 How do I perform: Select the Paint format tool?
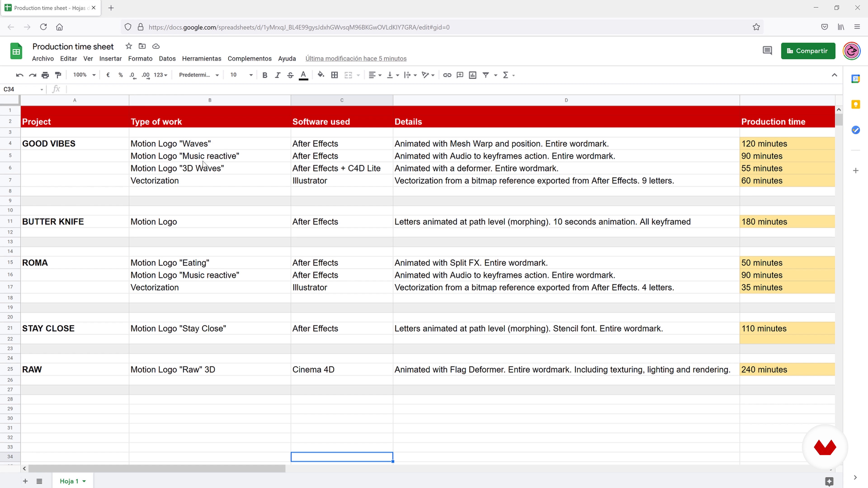point(58,75)
